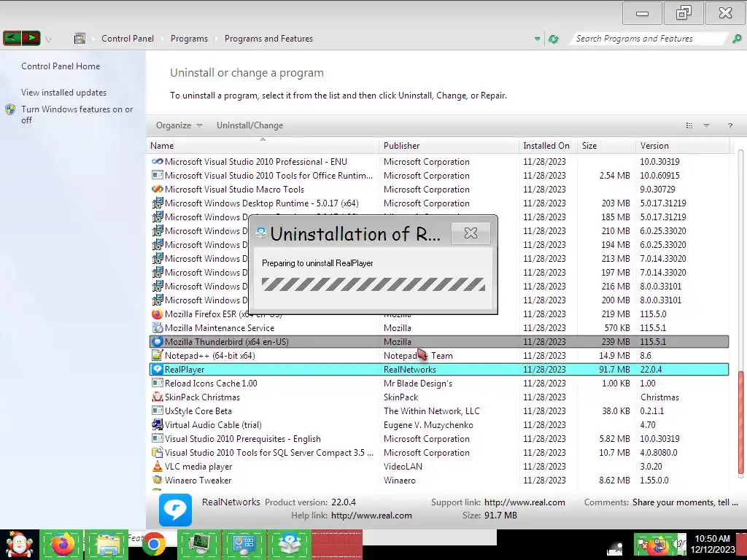Open the Support link http://www.real.com

pyautogui.click(x=525, y=502)
